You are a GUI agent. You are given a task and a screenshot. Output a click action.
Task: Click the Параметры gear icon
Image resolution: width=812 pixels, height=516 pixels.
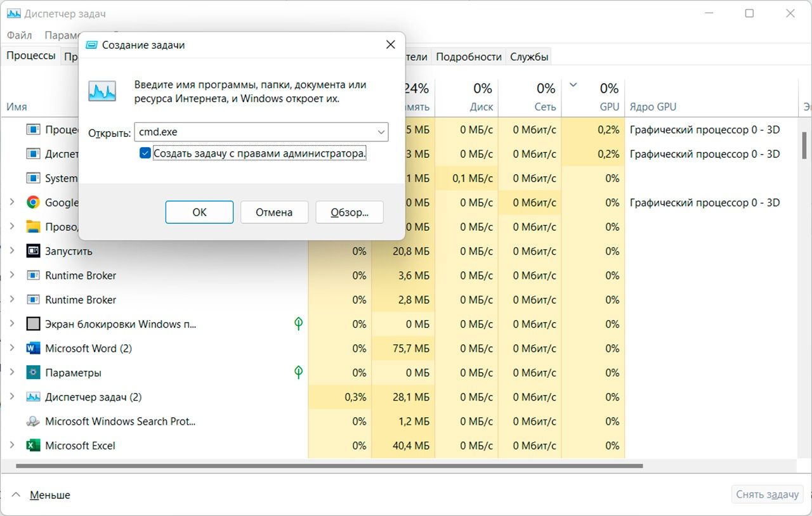click(x=33, y=373)
